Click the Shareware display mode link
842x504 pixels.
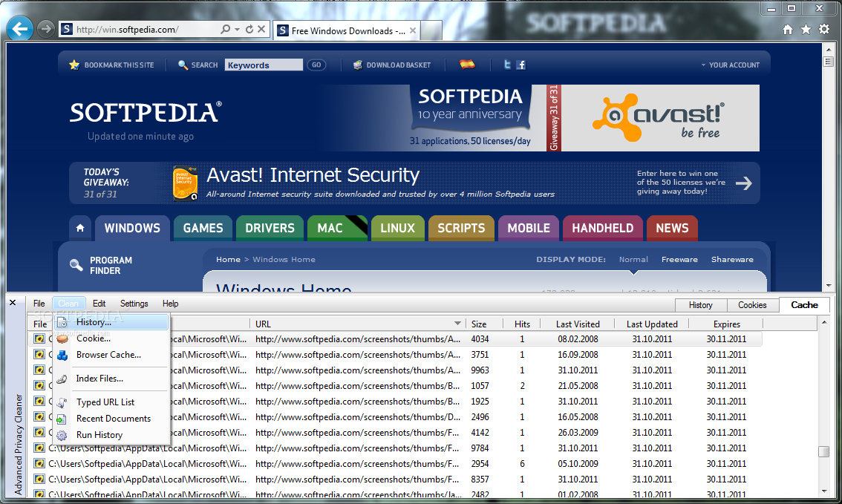coord(732,260)
